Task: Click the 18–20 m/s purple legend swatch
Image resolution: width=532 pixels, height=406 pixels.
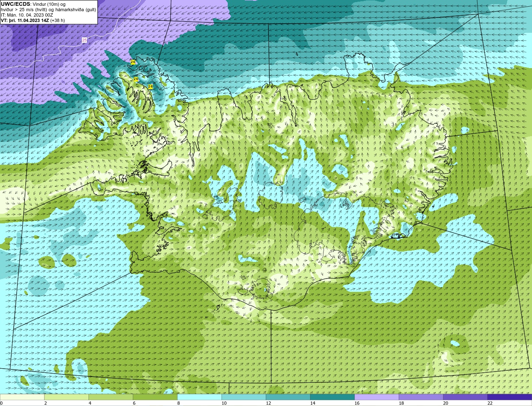Action: click(x=421, y=397)
